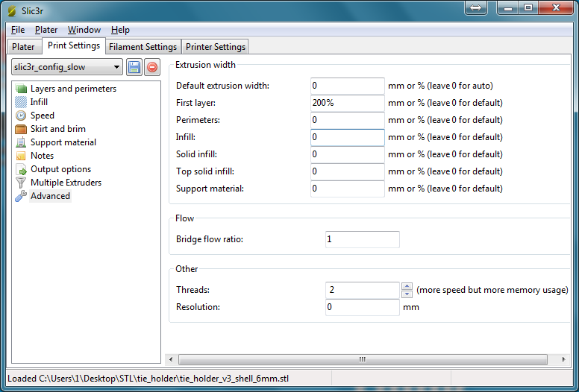Screen dimensions: 579x392
Task: Click the Speed clock icon
Action: click(x=21, y=116)
